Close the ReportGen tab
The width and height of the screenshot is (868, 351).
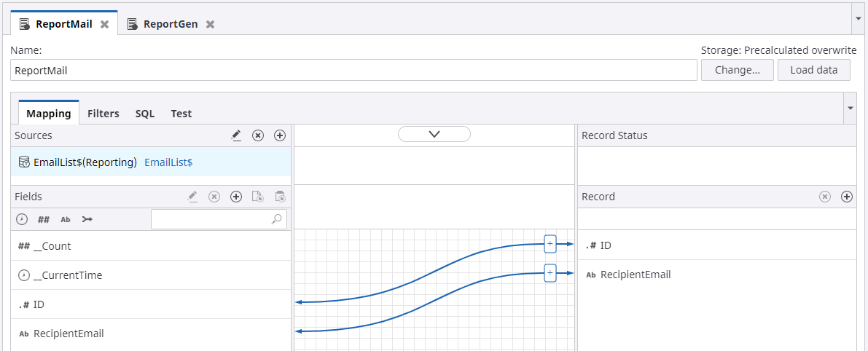(x=210, y=24)
